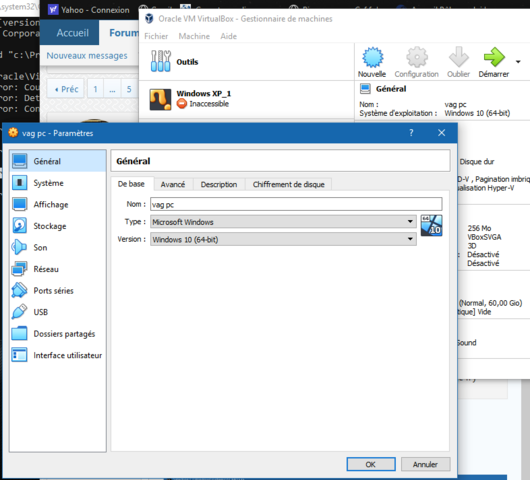Image resolution: width=530 pixels, height=480 pixels.
Task: Select the Yahoo - Connexion browser tab
Action: pyautogui.click(x=89, y=10)
